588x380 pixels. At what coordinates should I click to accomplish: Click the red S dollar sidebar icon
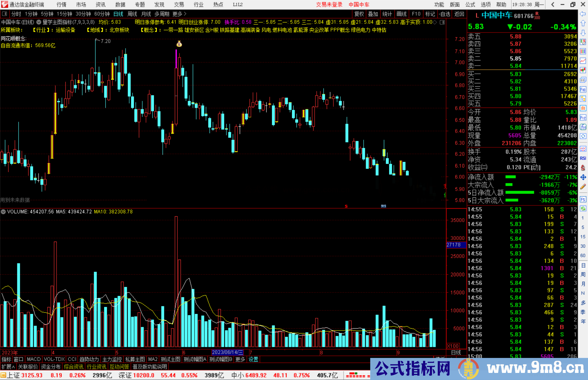point(583,168)
